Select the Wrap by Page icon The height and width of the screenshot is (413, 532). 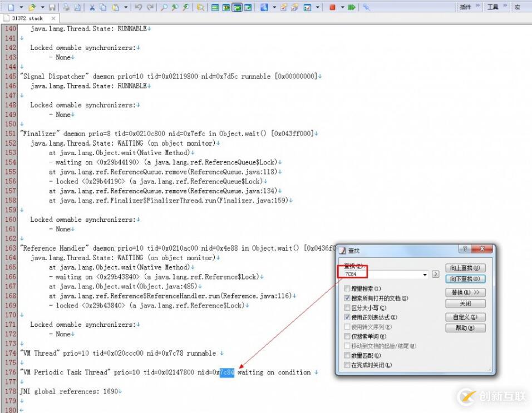pos(248,7)
